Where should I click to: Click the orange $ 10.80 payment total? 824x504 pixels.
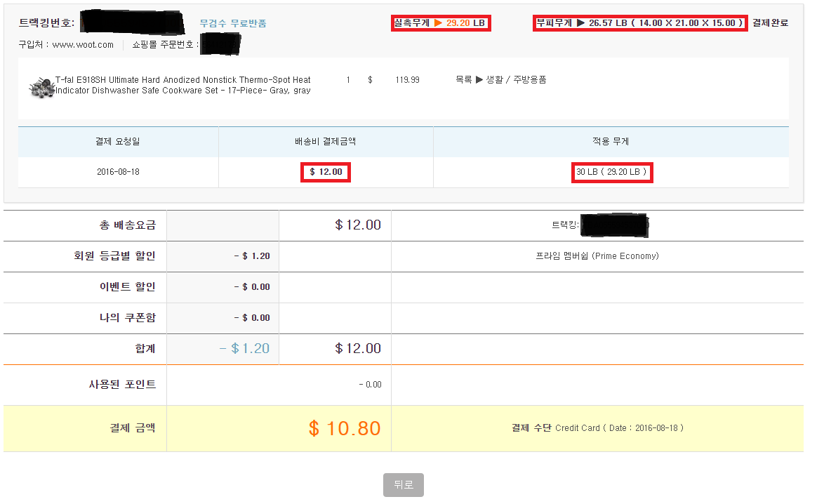[344, 428]
